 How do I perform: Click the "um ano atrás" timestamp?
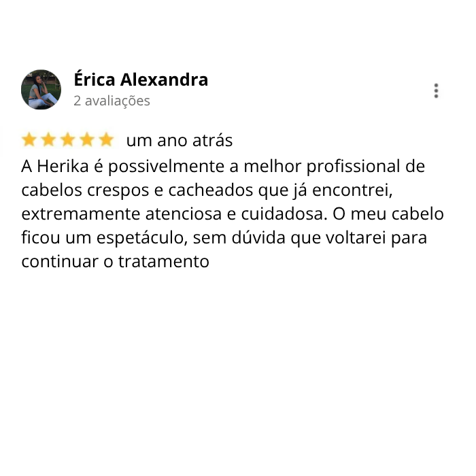tap(180, 141)
